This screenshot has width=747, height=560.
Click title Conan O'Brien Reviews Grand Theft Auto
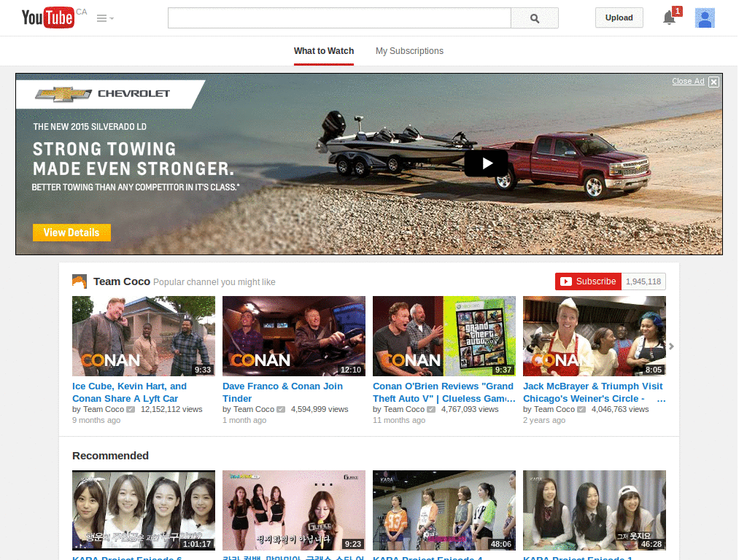click(x=444, y=392)
